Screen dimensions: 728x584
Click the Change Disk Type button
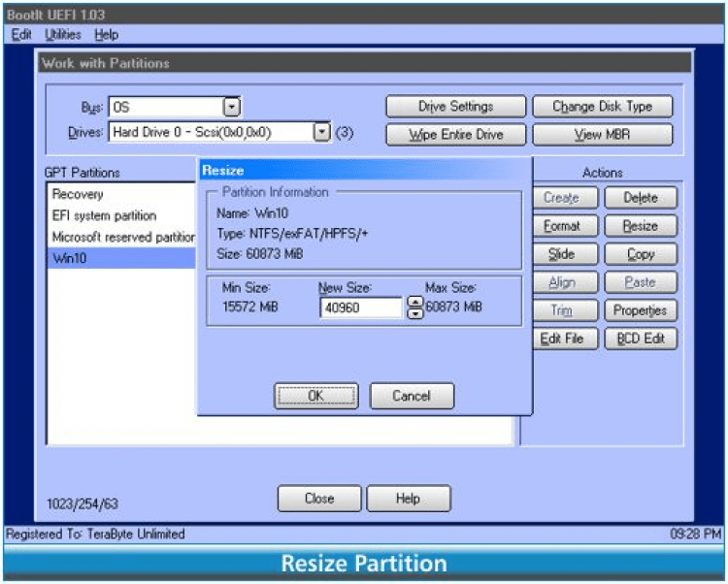click(602, 107)
